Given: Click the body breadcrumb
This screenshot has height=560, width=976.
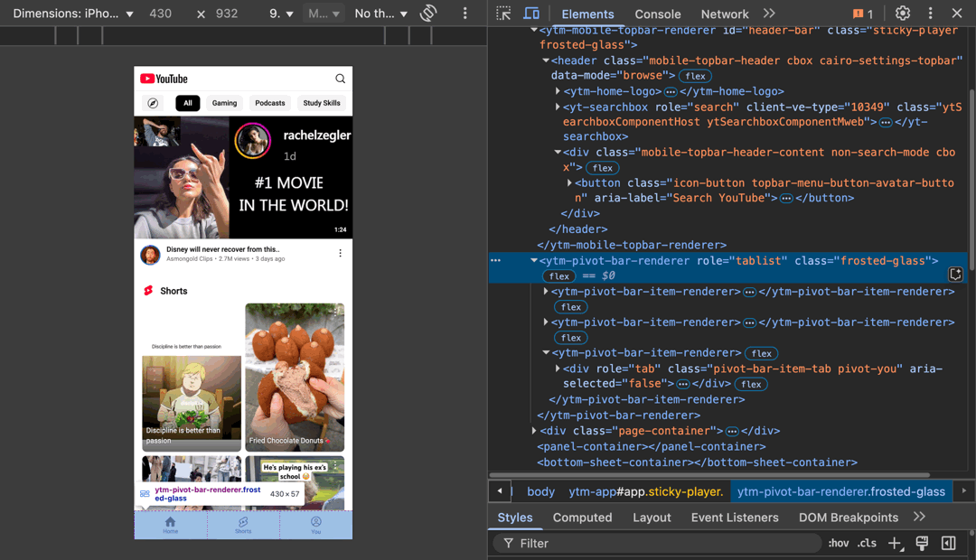Looking at the screenshot, I should click(x=540, y=491).
